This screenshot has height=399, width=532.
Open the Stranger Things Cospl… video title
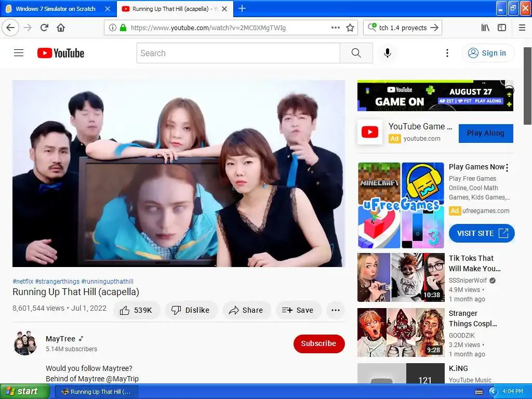pyautogui.click(x=473, y=318)
